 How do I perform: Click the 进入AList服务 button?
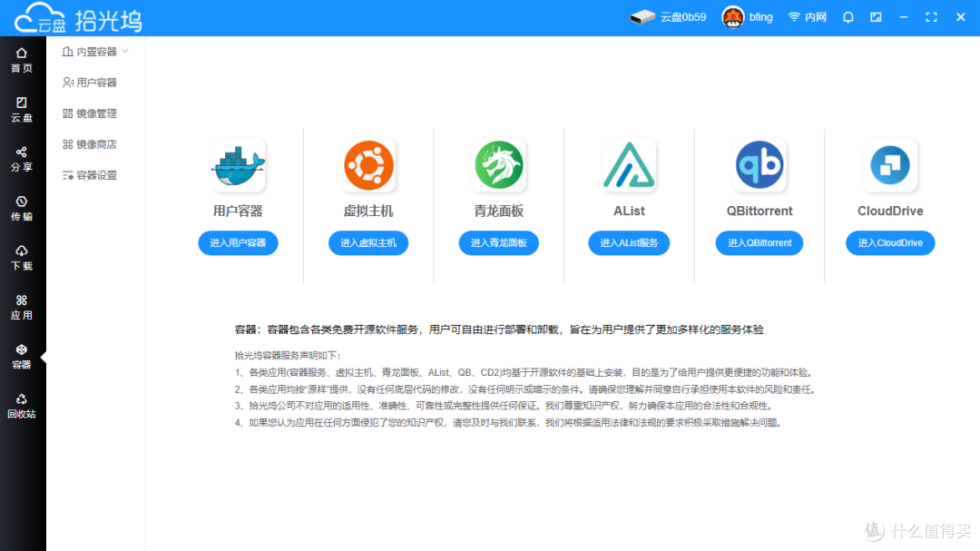[x=629, y=242]
